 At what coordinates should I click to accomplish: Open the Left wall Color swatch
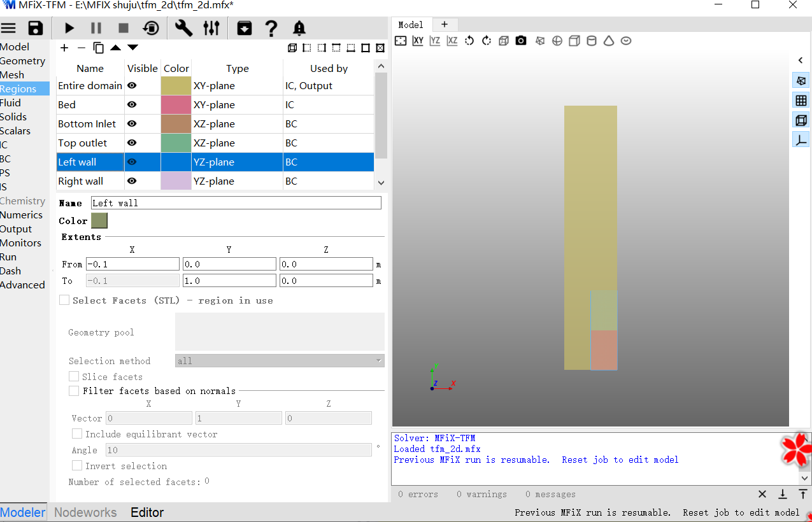[99, 221]
